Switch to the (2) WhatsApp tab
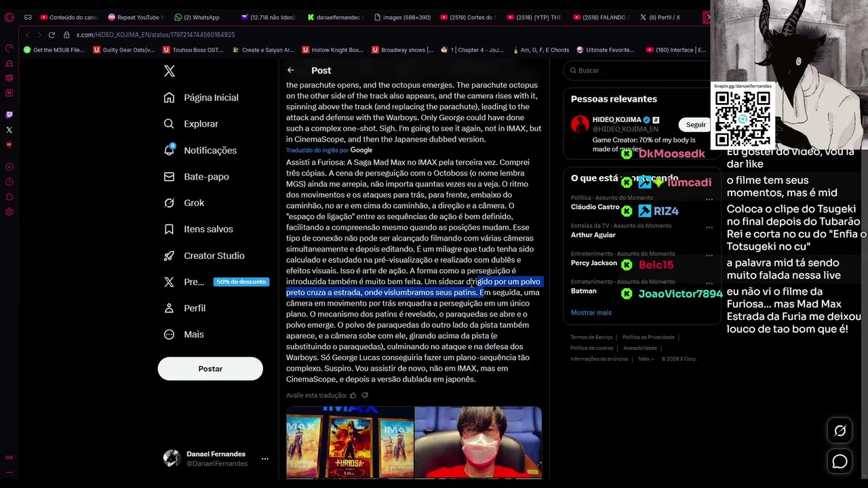 click(x=197, y=18)
